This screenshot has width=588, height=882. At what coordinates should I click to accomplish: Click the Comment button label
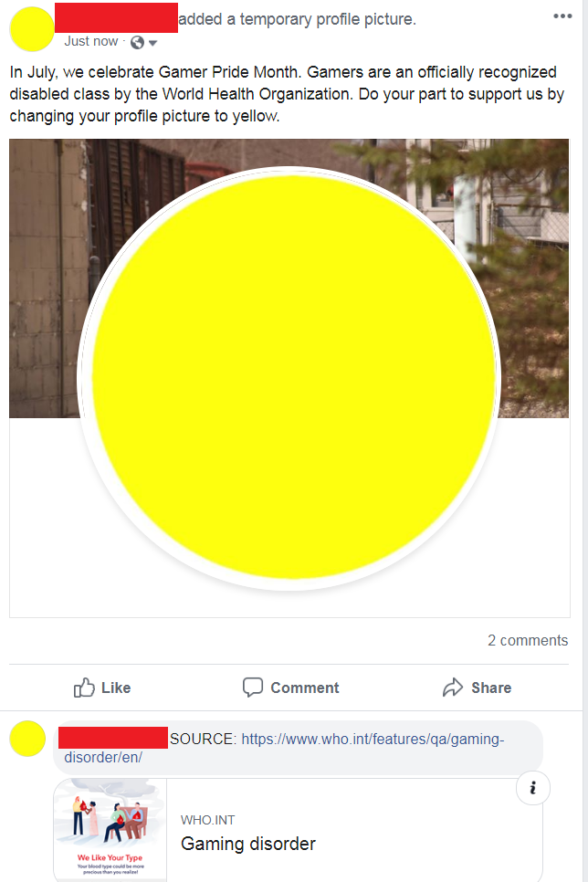[x=304, y=688]
